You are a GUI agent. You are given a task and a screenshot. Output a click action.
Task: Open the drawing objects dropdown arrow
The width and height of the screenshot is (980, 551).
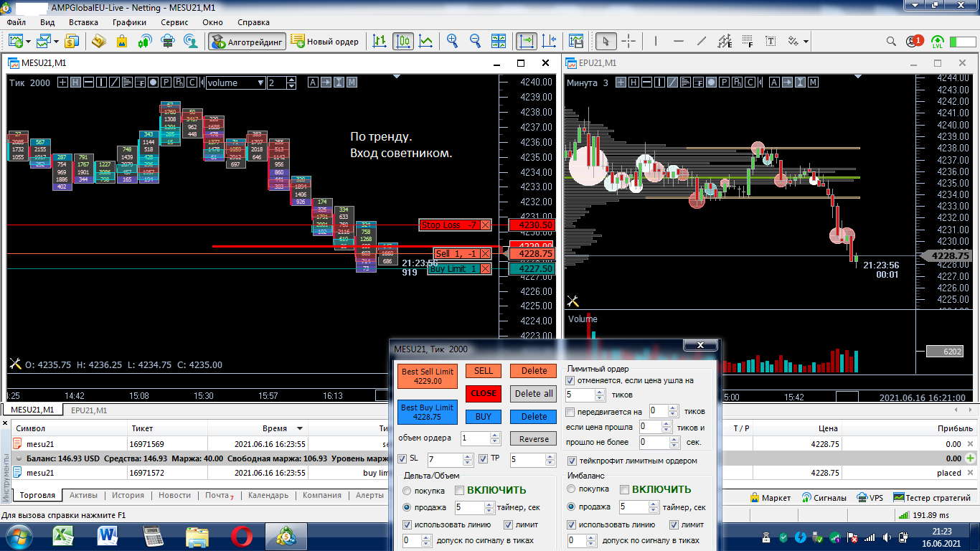pos(806,42)
